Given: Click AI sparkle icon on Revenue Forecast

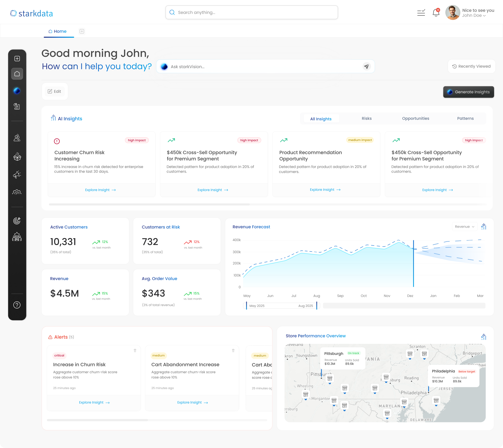Looking at the screenshot, I should 484,226.
